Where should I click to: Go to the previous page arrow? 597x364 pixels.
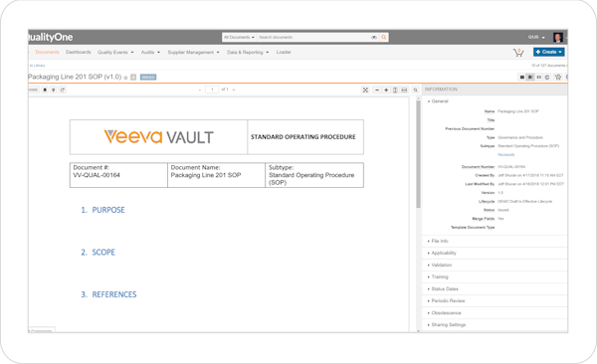200,90
